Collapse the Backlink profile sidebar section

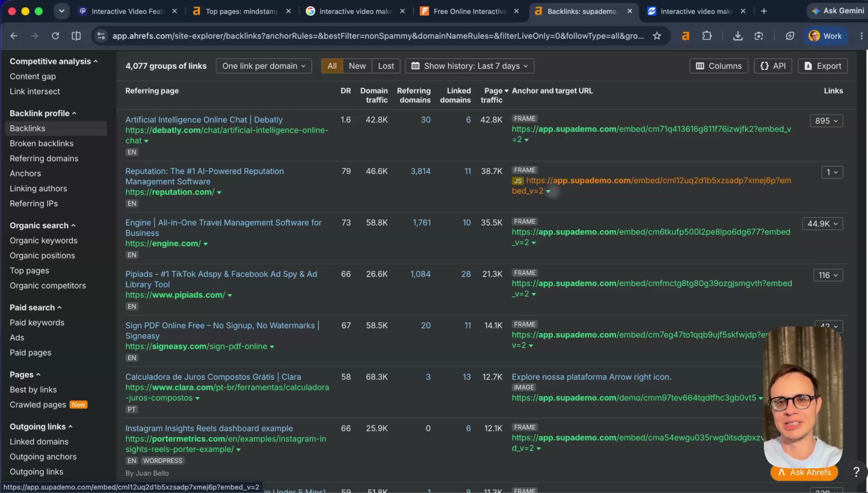pyautogui.click(x=43, y=113)
